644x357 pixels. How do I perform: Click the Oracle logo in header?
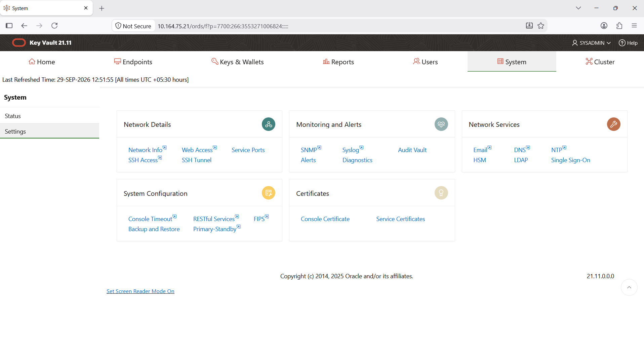(x=19, y=42)
